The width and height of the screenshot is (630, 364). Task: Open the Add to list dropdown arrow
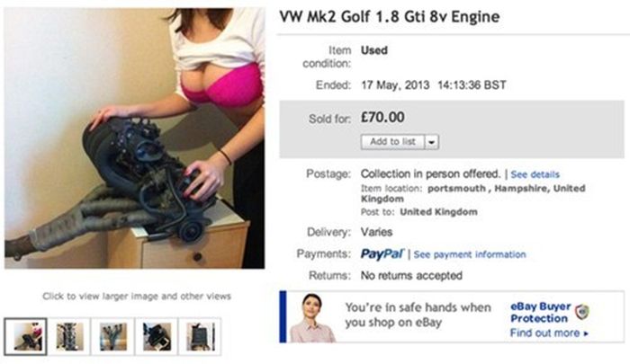tap(431, 142)
